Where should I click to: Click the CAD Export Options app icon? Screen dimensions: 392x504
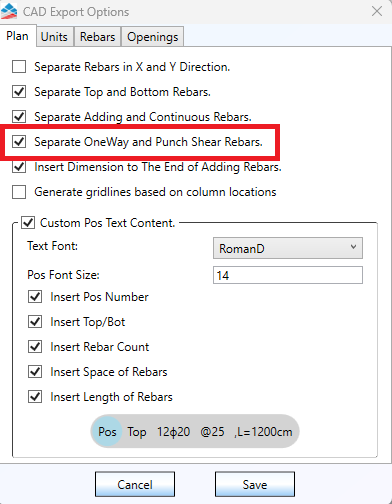[x=9, y=11]
